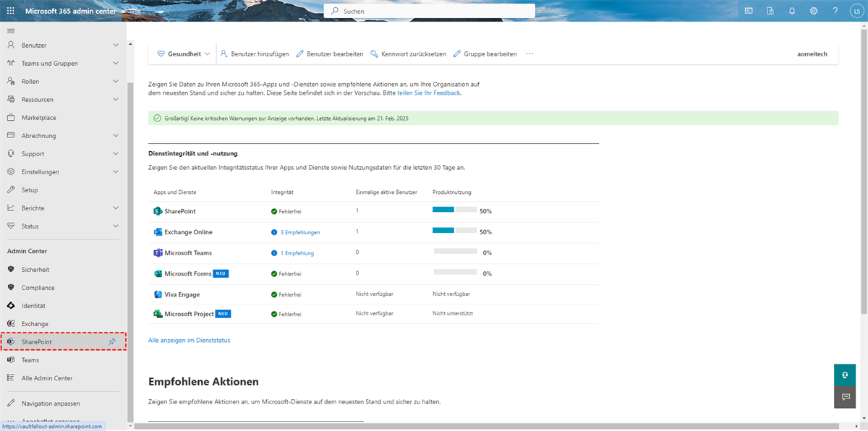Click Benutzer bearbeiten in toolbar
Viewport: 868px width, 431px height.
pos(330,54)
